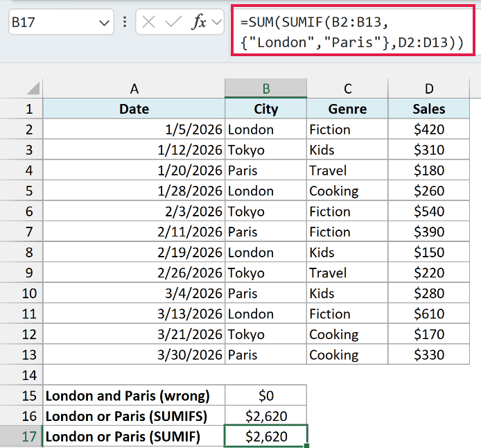Click the Date header cell
Image resolution: width=481 pixels, height=448 pixels.
point(134,109)
